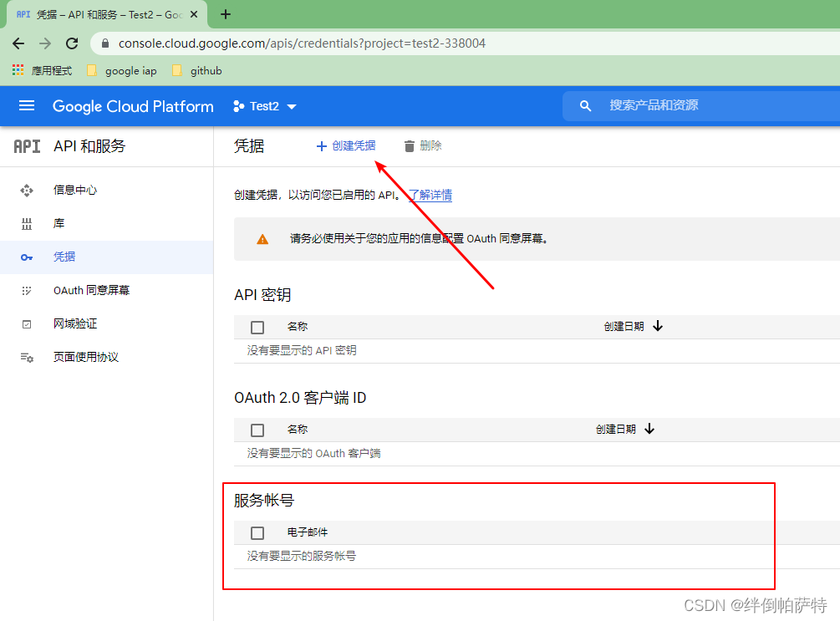Sort API 密钥 table by 创建日期

tap(624, 326)
